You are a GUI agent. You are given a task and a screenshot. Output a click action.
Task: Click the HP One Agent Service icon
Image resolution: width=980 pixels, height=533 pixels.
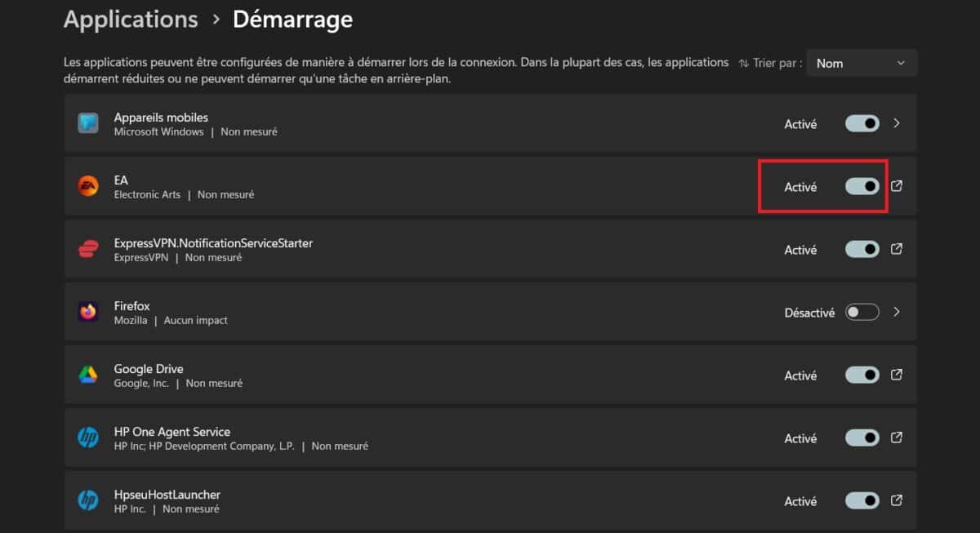tap(87, 438)
